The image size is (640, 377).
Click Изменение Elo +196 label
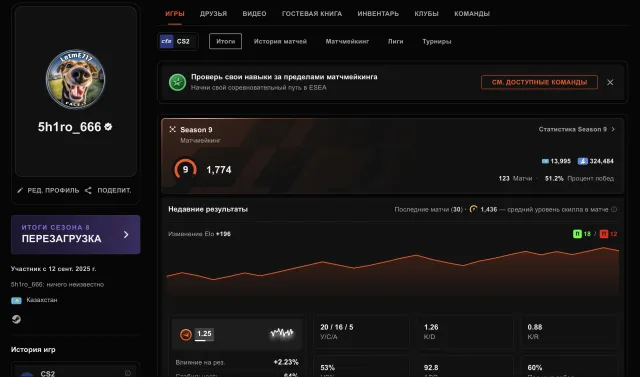pyautogui.click(x=200, y=234)
